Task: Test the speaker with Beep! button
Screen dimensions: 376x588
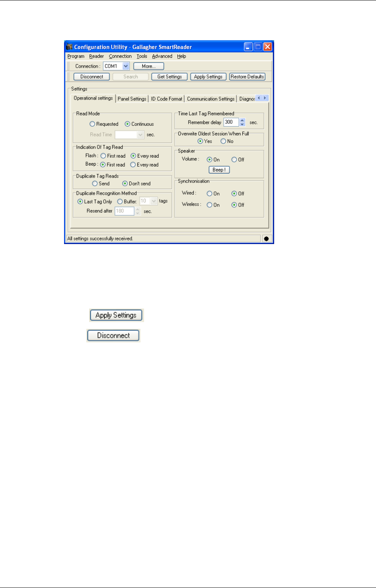Action: [x=219, y=170]
